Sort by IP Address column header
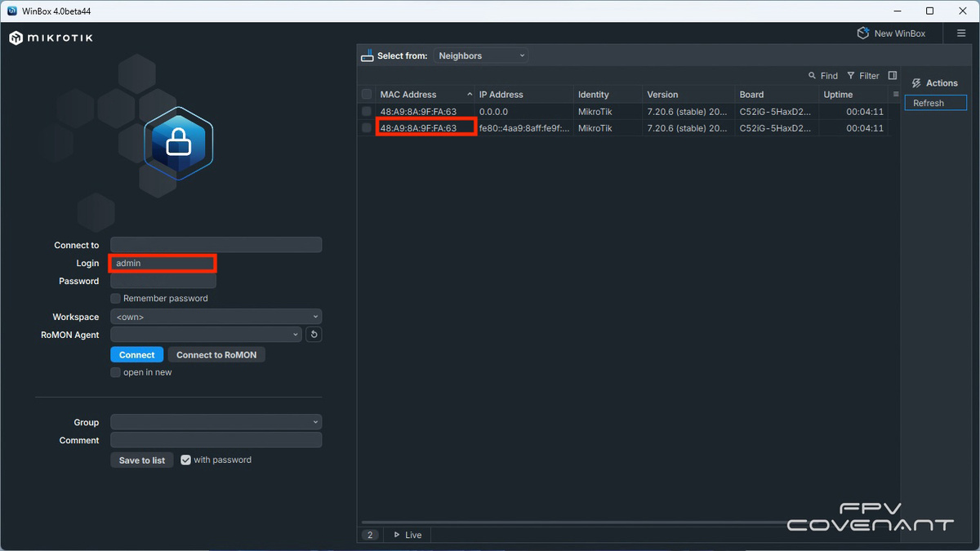 click(x=524, y=95)
